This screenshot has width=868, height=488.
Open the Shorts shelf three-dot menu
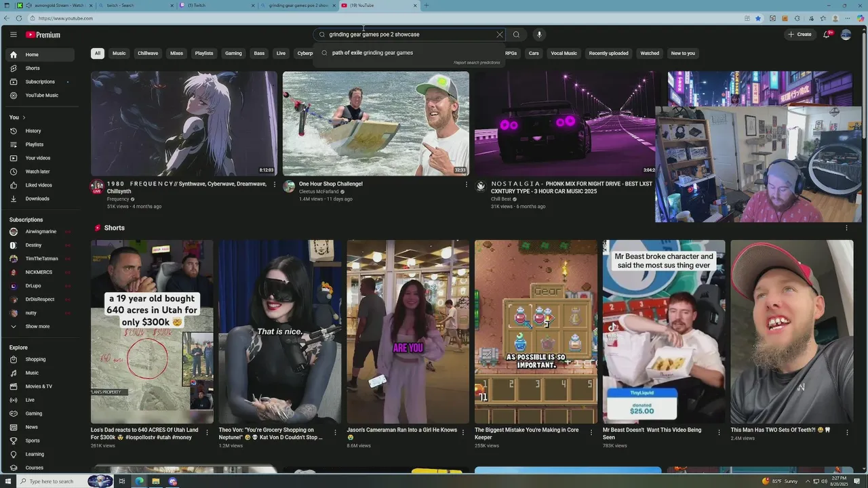point(846,228)
